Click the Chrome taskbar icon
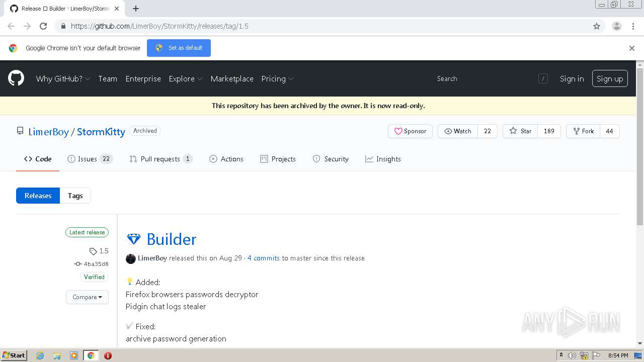Screen dimensions: 644x362 tap(91, 355)
